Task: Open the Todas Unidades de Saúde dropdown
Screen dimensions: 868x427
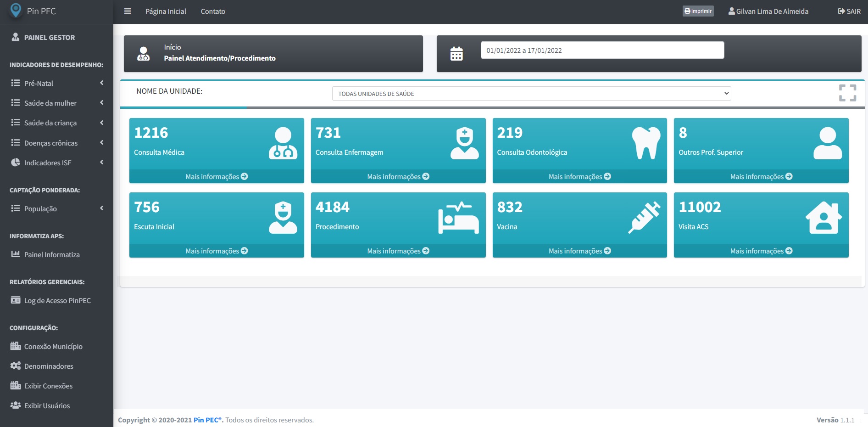Action: 531,94
